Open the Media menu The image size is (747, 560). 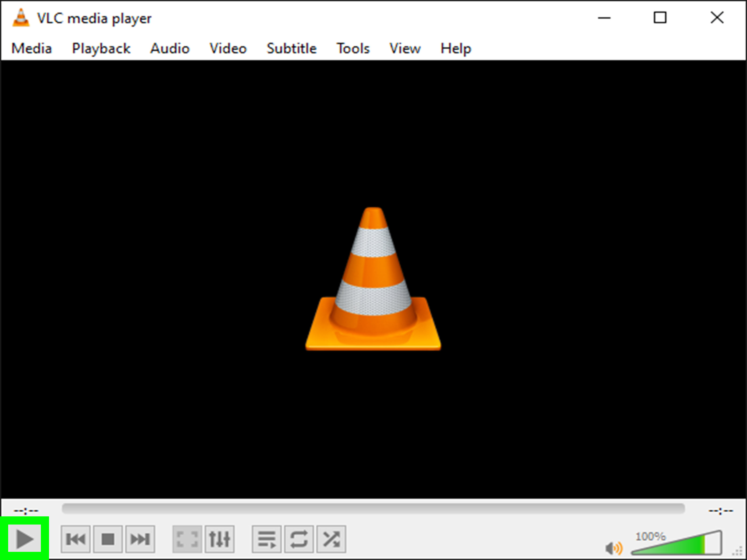point(32,49)
